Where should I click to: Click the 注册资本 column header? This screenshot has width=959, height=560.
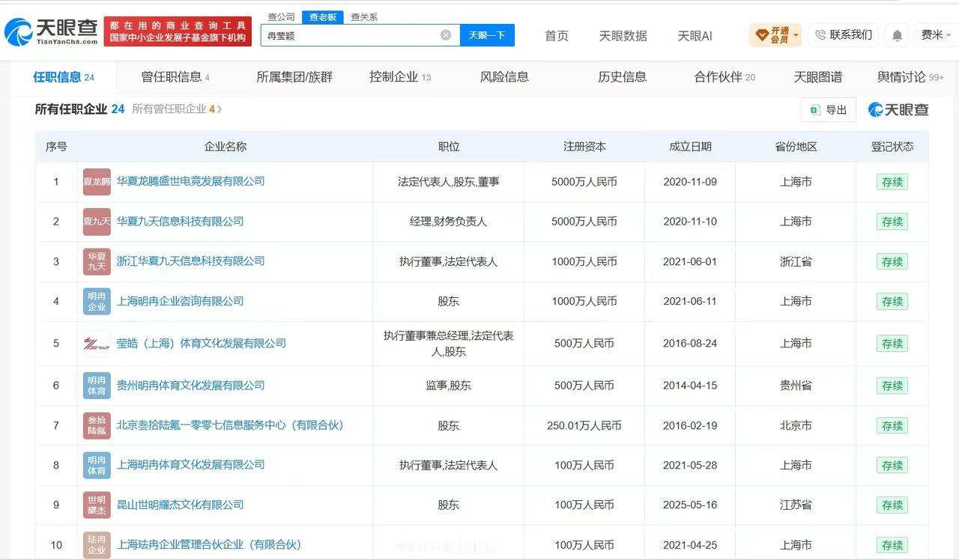pyautogui.click(x=584, y=147)
